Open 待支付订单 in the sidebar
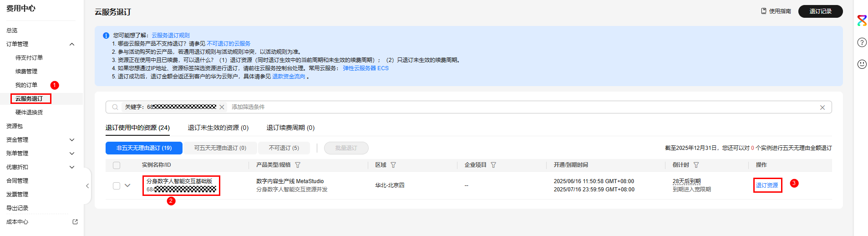This screenshot has width=868, height=236. click(x=29, y=58)
